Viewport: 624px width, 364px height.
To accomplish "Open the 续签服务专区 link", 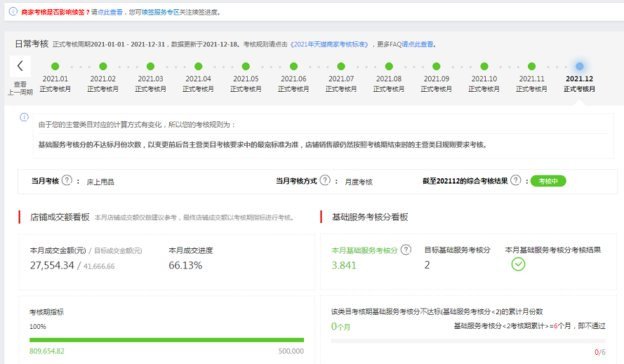I will [160, 13].
